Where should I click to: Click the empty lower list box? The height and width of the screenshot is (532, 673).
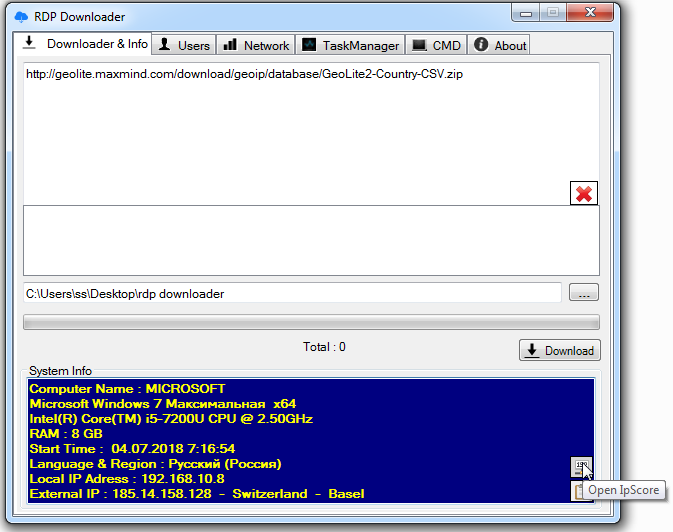(311, 240)
